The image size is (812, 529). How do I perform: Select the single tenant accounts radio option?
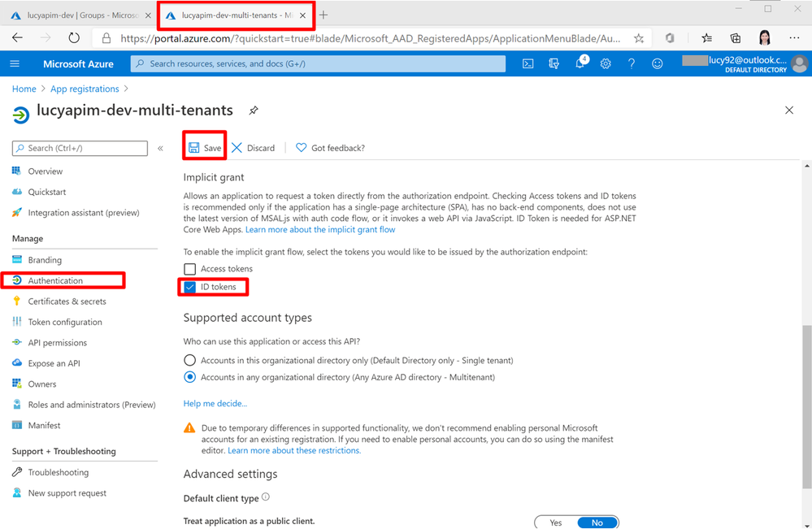point(190,360)
